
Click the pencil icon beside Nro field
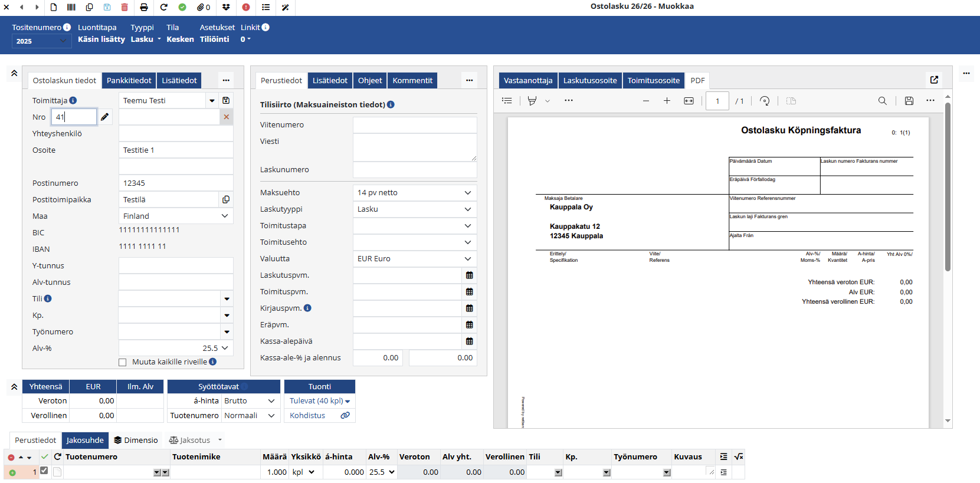pos(104,117)
